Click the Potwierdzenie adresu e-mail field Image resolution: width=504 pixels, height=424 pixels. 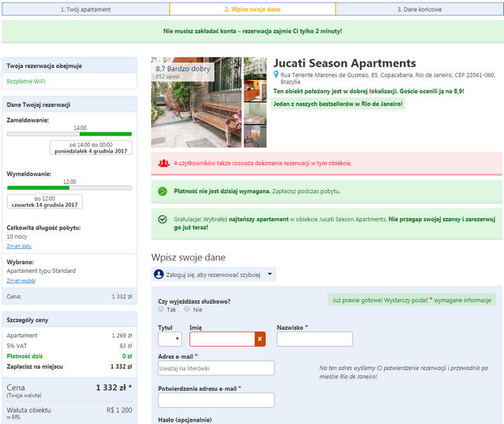216,400
